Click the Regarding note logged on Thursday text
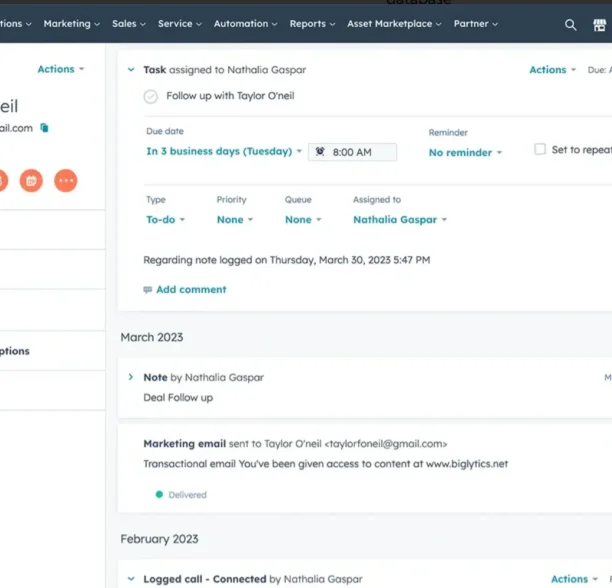 [286, 260]
